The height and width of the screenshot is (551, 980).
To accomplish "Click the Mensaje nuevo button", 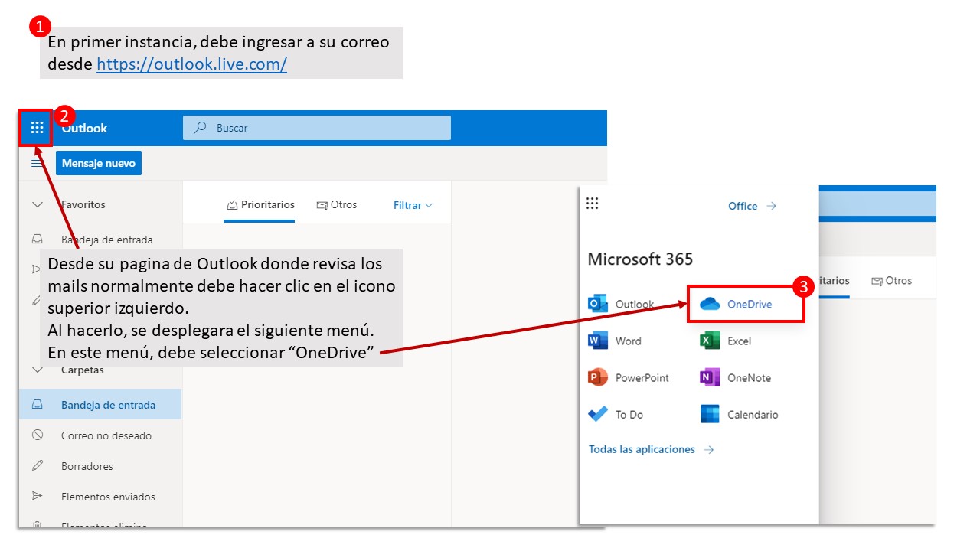I will 99,163.
